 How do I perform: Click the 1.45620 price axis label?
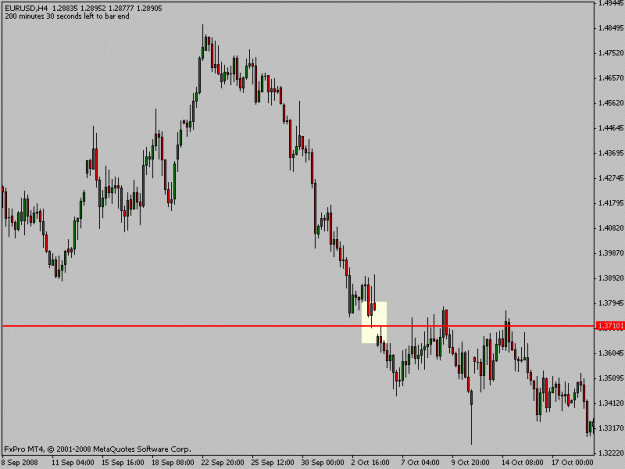(611, 103)
